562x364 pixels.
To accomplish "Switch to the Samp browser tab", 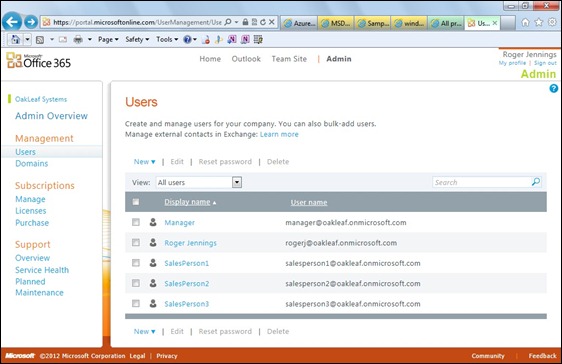I will (x=373, y=23).
